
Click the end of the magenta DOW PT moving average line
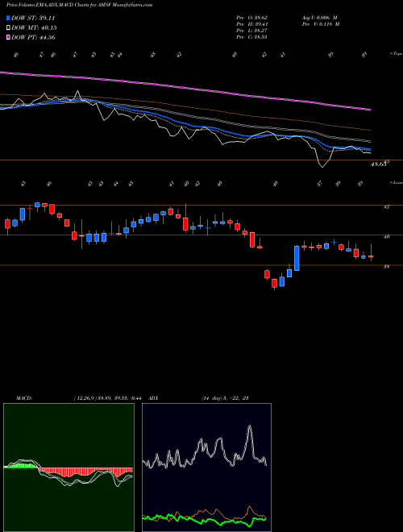click(x=370, y=110)
